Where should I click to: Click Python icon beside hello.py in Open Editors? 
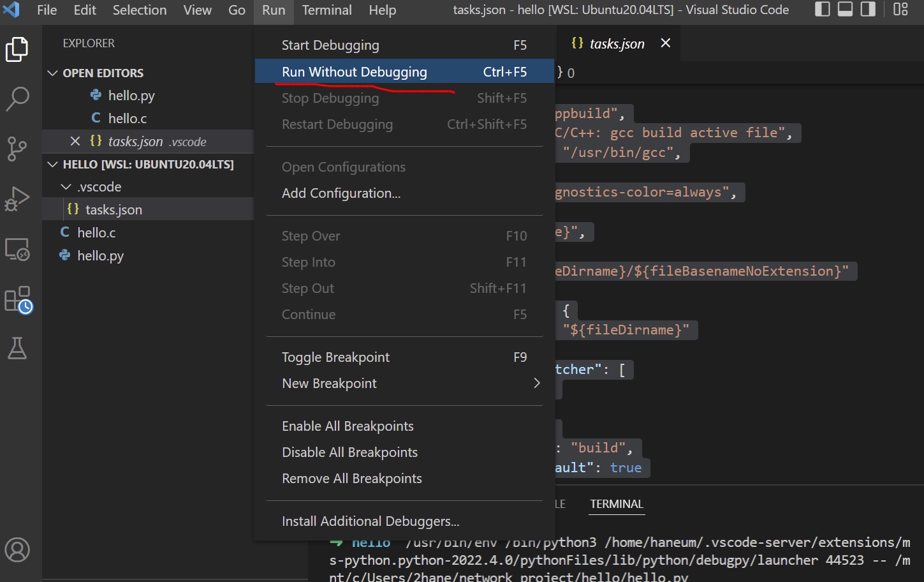pos(96,95)
